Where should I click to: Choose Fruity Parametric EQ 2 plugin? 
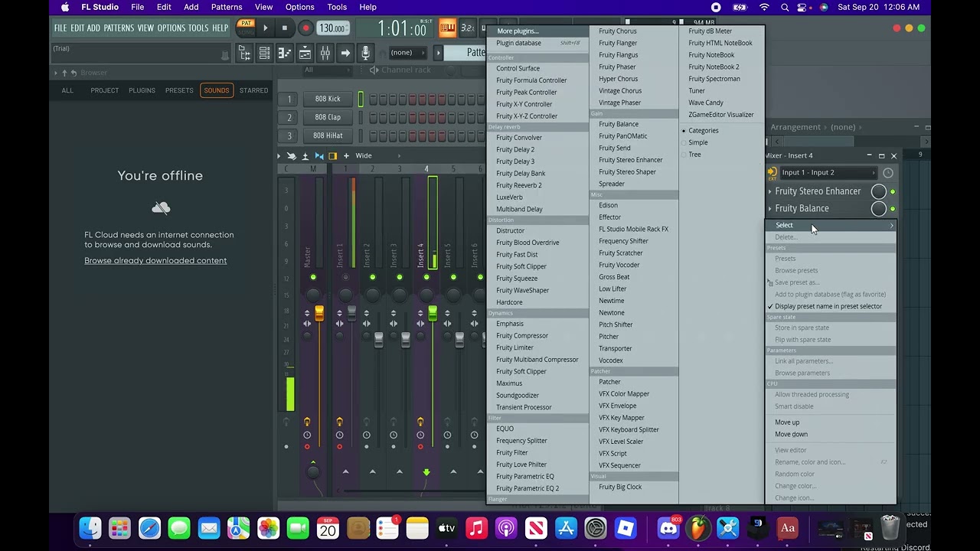(527, 488)
